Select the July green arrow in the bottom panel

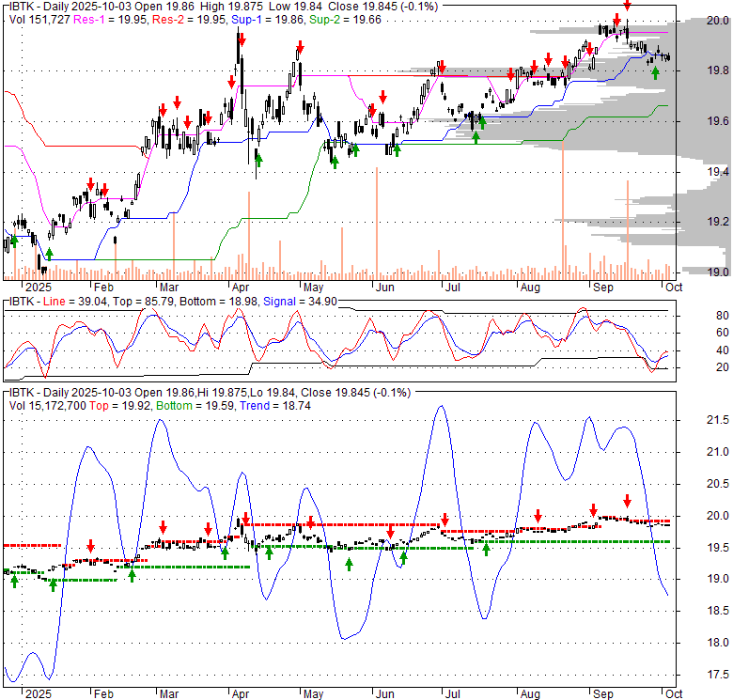pyautogui.click(x=486, y=550)
